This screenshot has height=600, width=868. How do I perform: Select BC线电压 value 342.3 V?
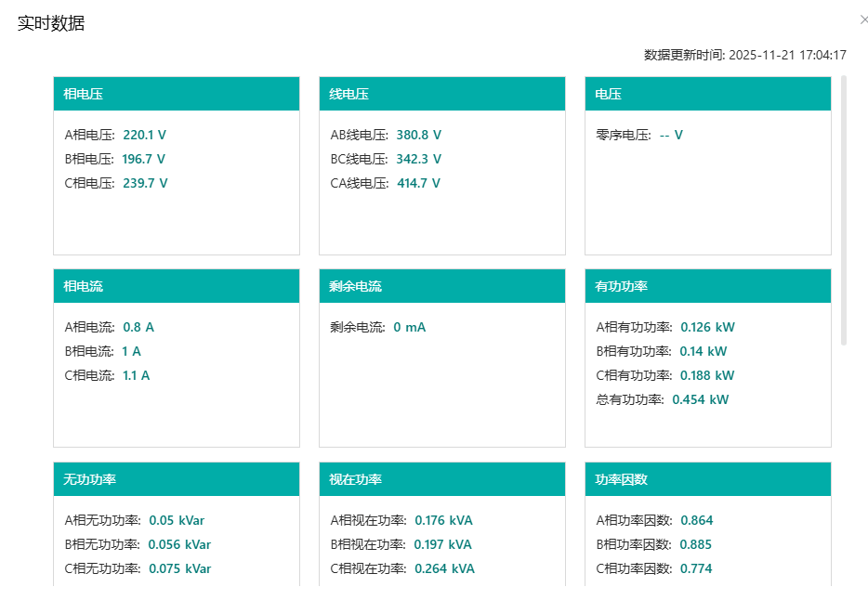pyautogui.click(x=418, y=159)
